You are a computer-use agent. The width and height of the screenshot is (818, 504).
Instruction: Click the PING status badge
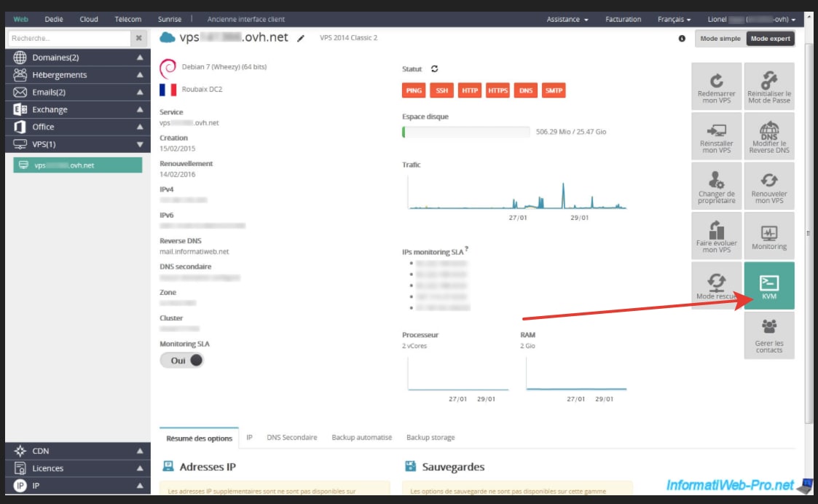[414, 90]
